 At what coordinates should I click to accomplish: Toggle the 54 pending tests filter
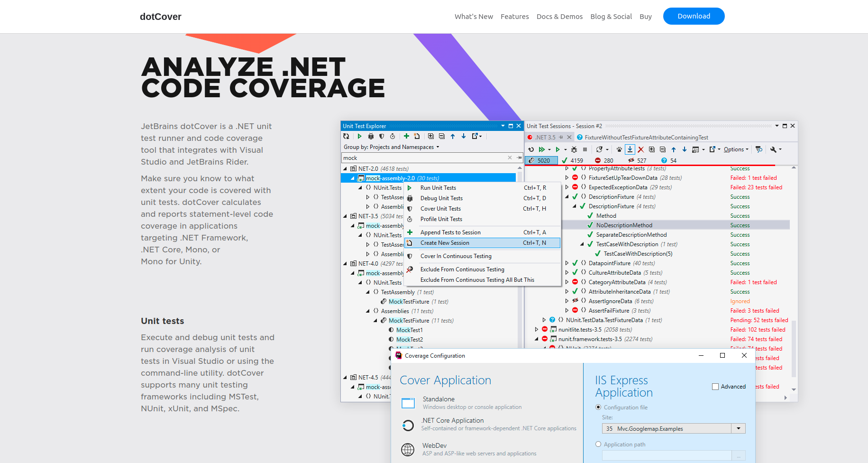pyautogui.click(x=669, y=160)
